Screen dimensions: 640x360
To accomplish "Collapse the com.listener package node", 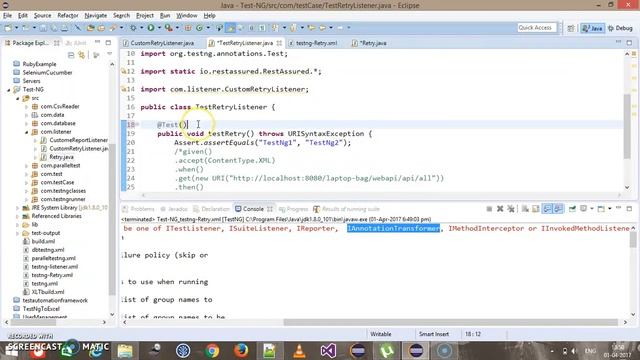I will [27, 132].
